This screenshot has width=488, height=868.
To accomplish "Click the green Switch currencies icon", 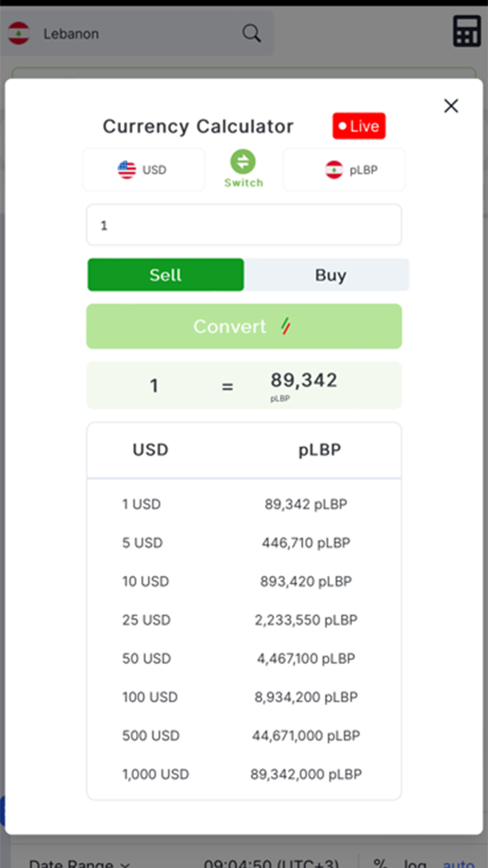I will click(x=243, y=162).
